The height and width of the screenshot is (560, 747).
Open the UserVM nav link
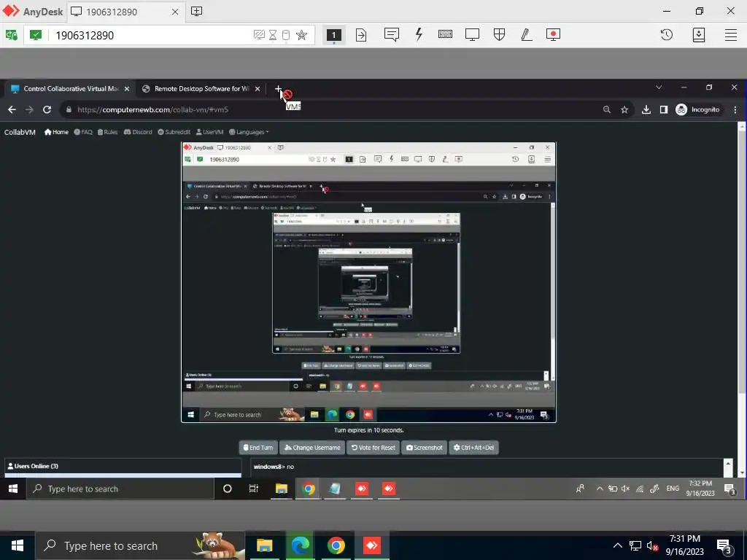point(209,132)
